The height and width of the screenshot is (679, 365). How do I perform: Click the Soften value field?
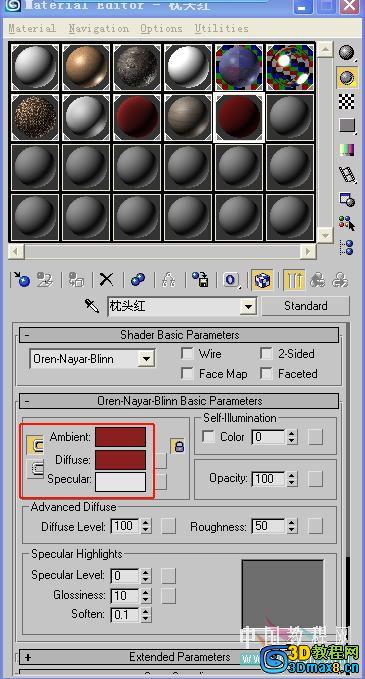click(x=125, y=614)
